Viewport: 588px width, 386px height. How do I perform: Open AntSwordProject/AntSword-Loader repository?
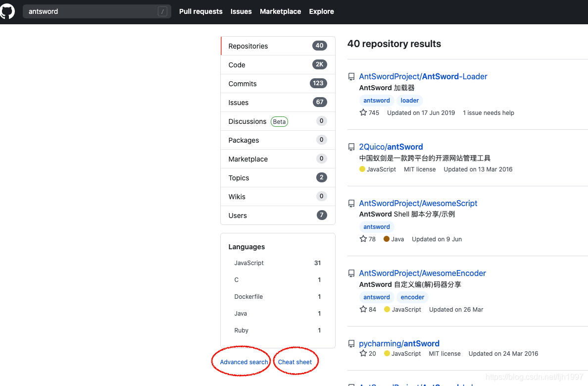(423, 77)
